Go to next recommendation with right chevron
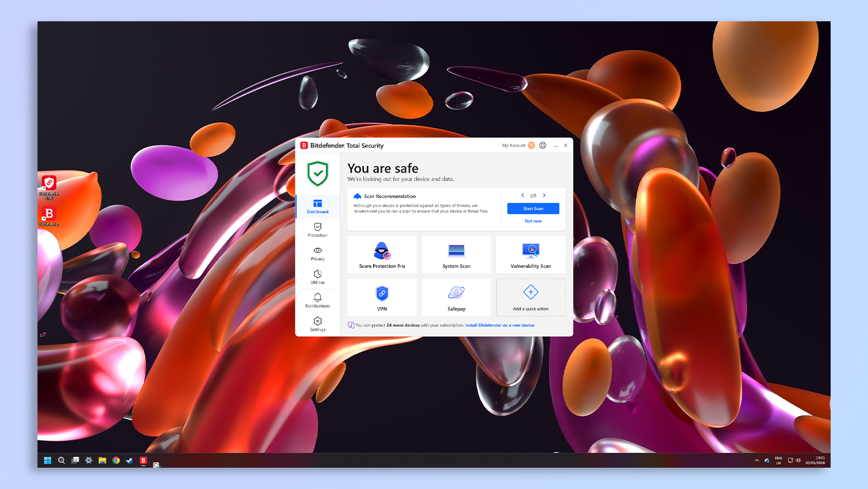 coord(544,195)
